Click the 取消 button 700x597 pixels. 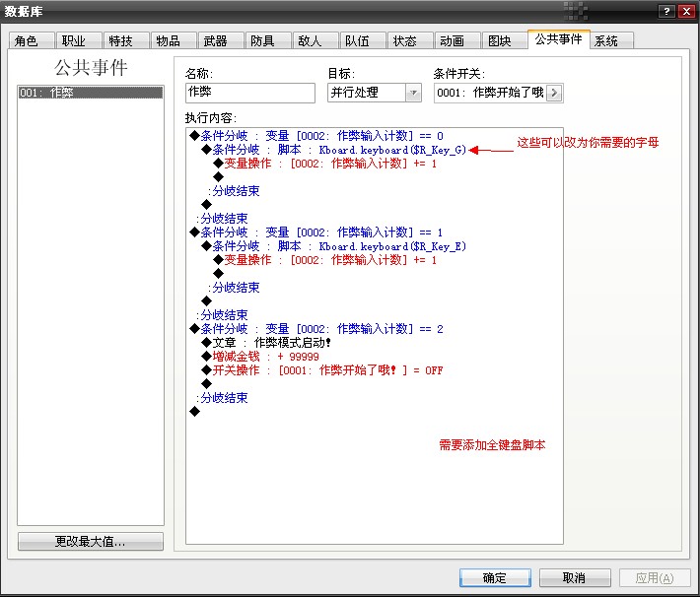click(x=575, y=578)
